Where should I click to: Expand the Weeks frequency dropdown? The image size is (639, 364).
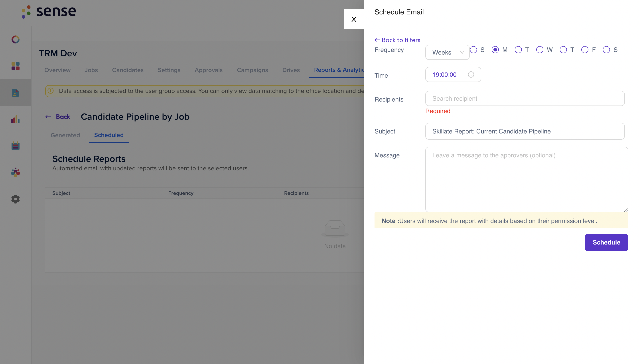click(447, 52)
